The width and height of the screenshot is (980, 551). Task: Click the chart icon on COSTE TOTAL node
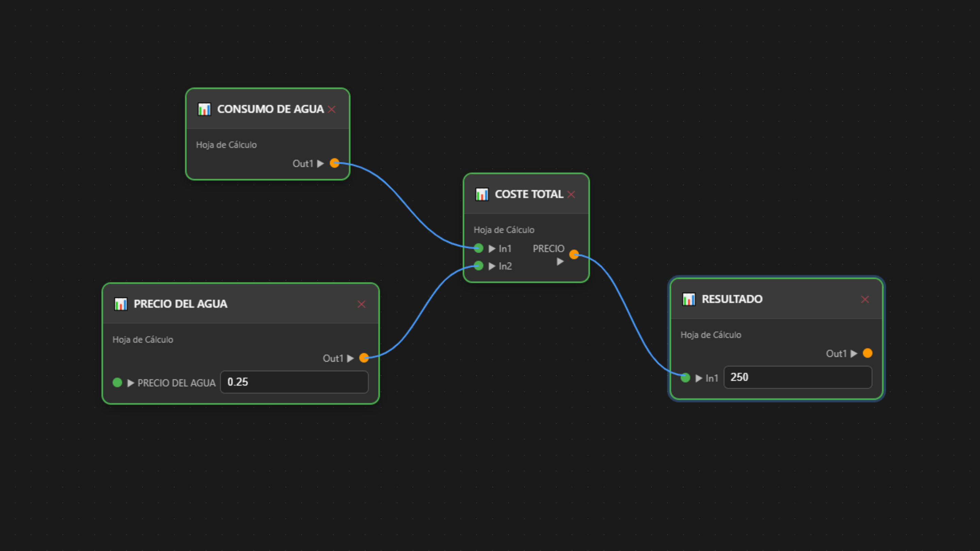(x=481, y=194)
